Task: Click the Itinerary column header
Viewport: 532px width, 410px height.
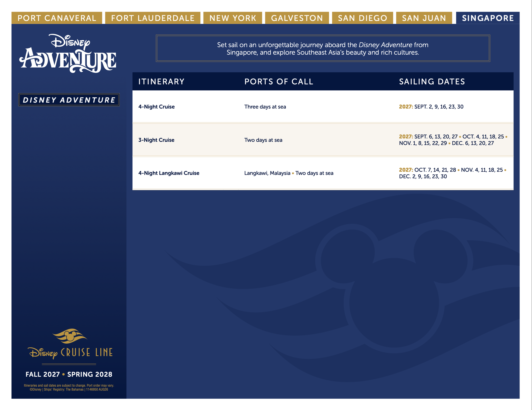Action: pyautogui.click(x=161, y=82)
